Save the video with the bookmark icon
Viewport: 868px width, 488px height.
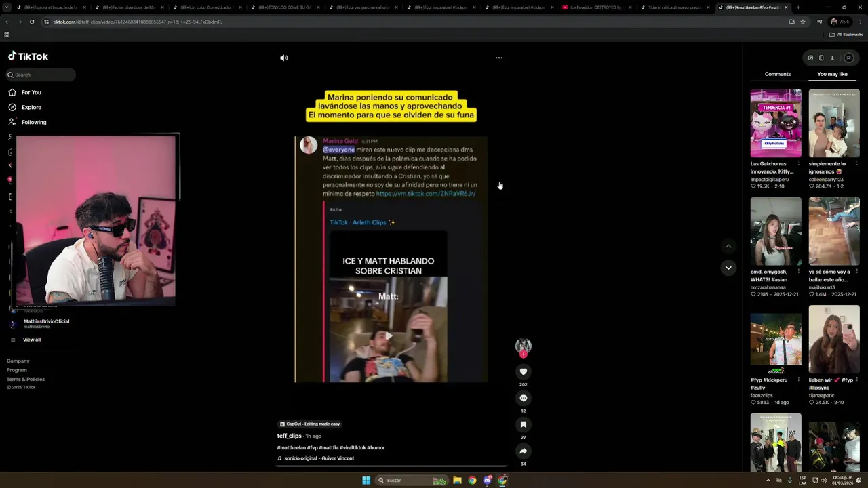coord(523,424)
